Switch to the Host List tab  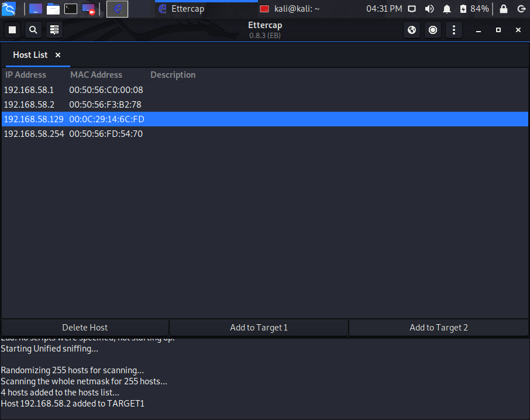30,55
